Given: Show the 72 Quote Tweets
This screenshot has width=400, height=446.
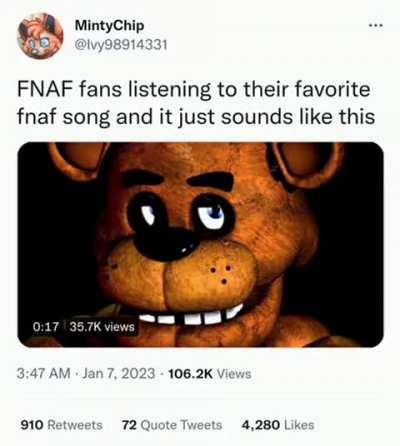Looking at the screenshot, I should pos(172,425).
